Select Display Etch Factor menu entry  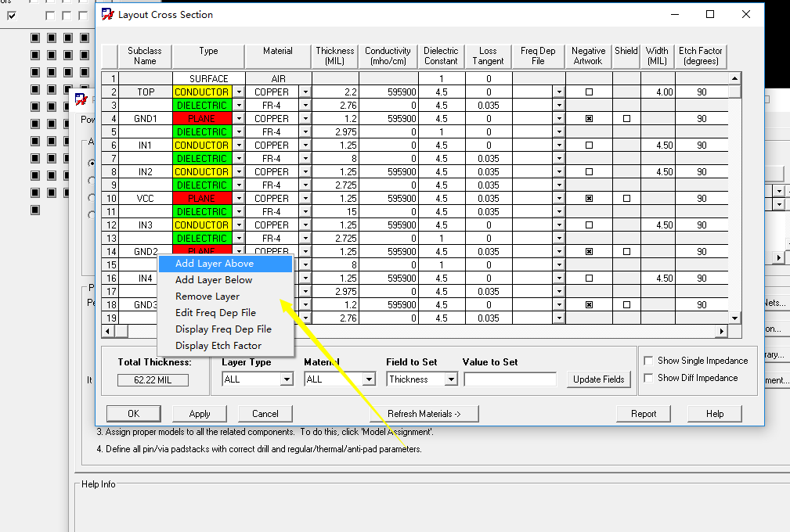218,346
